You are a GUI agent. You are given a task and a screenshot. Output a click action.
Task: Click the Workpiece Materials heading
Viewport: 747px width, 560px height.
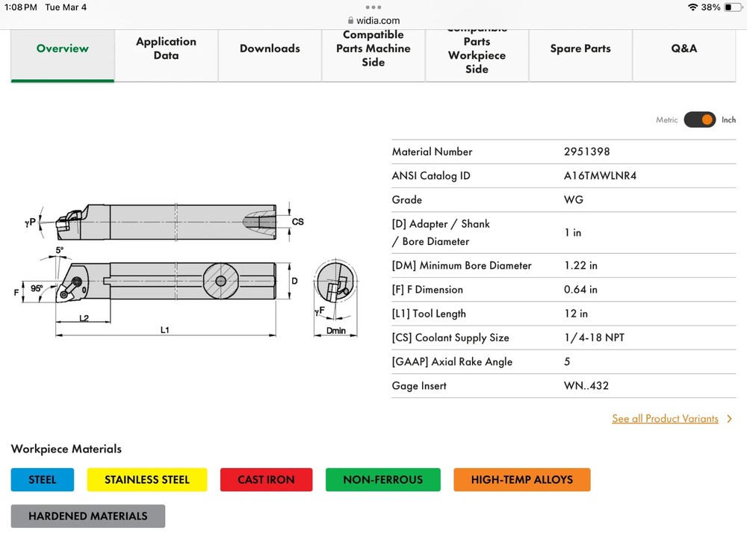click(x=66, y=449)
